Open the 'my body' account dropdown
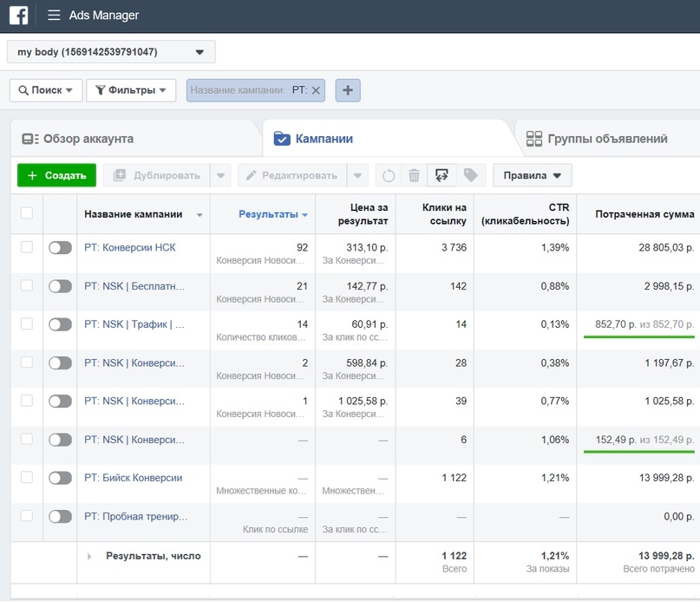 point(111,52)
